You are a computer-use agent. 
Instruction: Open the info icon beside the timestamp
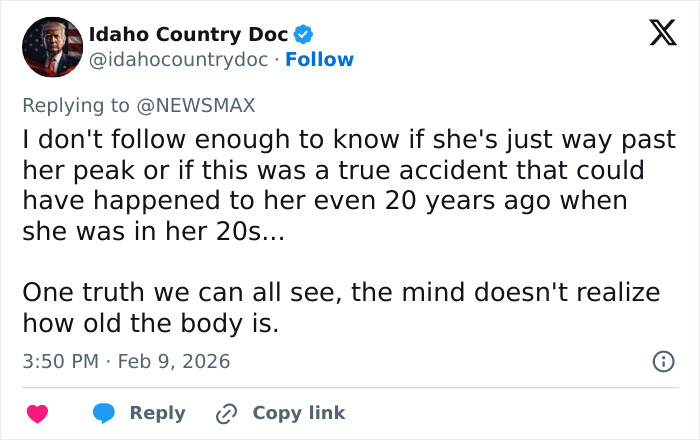coord(663,362)
